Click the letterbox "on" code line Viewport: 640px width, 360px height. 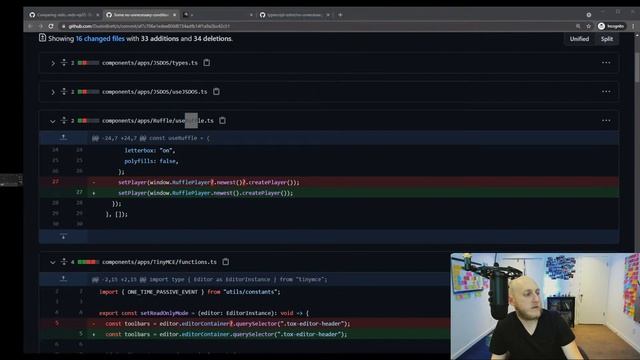[150, 150]
